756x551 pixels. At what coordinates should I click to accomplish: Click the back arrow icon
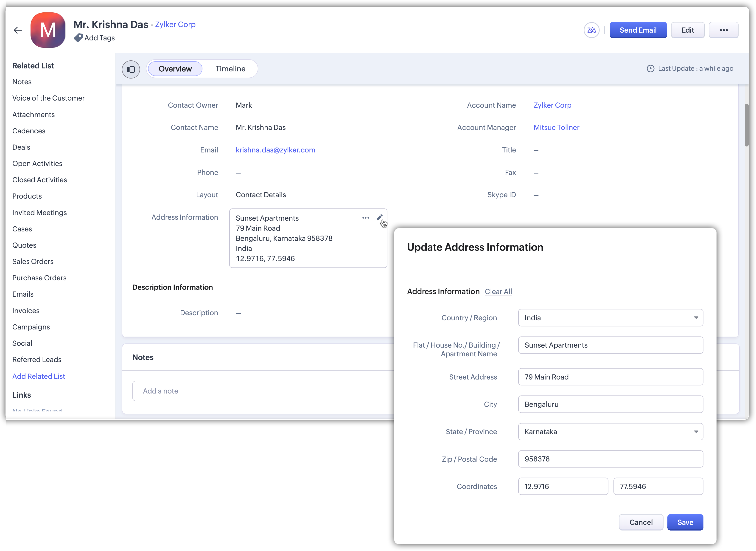(18, 30)
